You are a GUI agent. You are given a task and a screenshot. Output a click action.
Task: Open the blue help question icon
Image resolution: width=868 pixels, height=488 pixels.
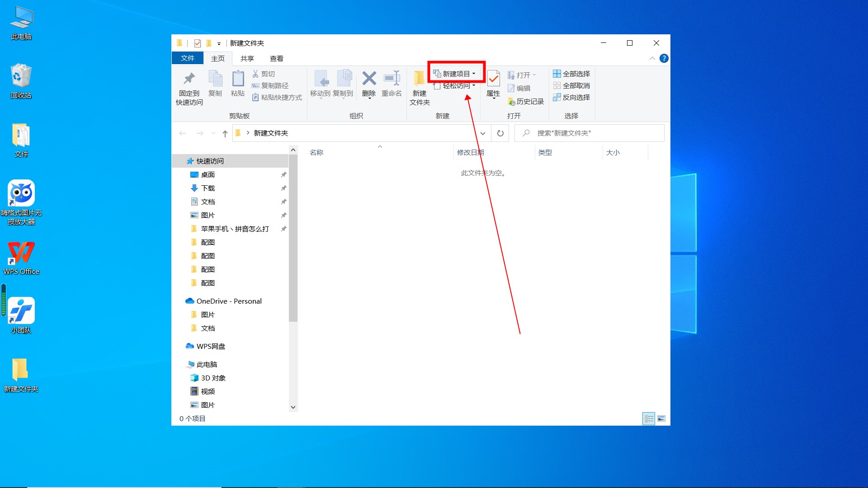tap(664, 58)
